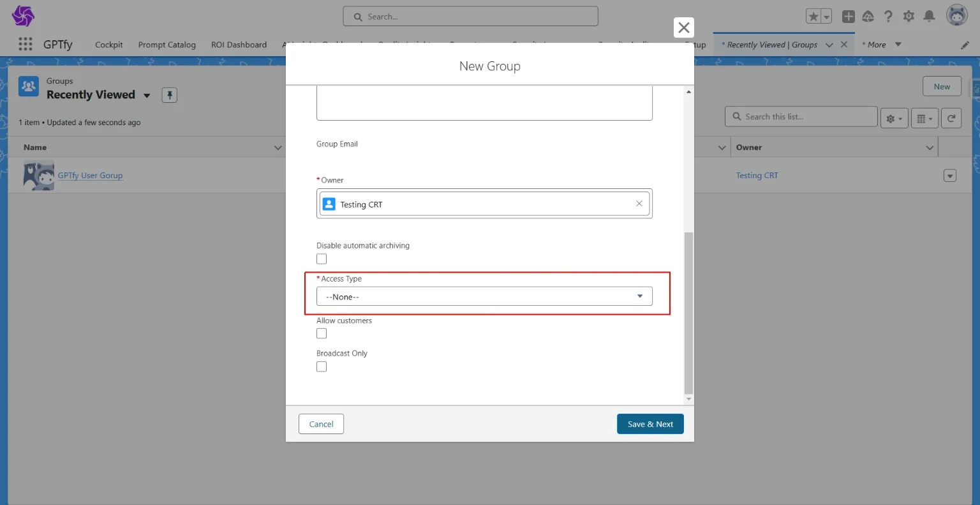The width and height of the screenshot is (980, 505).
Task: Enable Disable automatic archiving checkbox
Action: 322,259
